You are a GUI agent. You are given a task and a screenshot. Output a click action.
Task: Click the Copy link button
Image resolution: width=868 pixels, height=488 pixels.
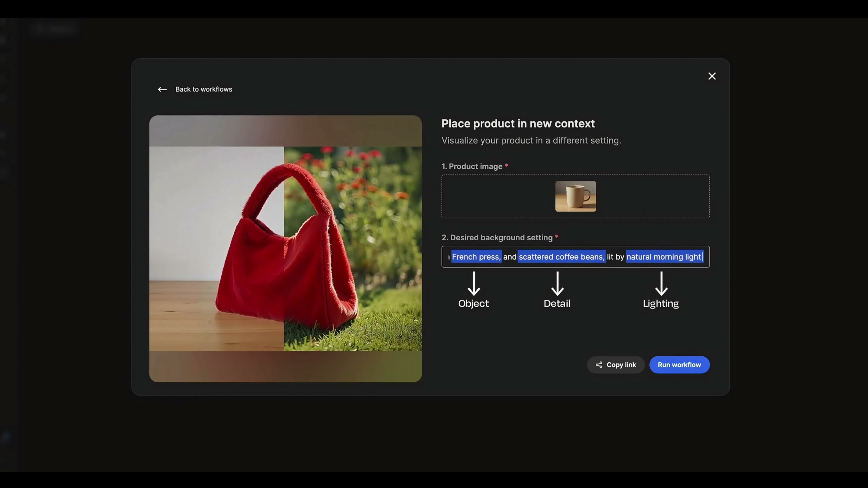pos(616,365)
